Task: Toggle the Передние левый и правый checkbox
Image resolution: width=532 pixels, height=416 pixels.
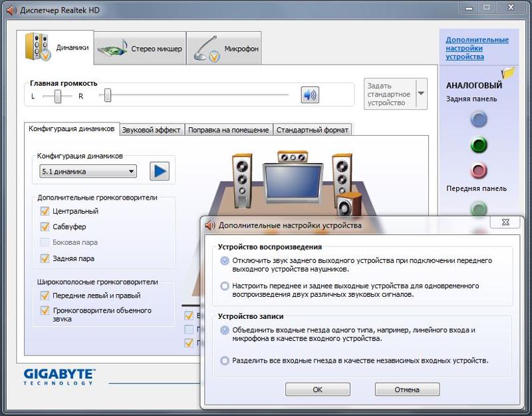Action: [45, 296]
